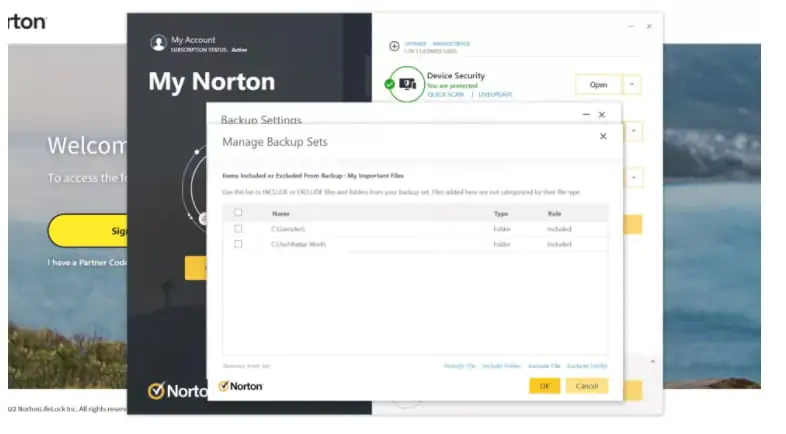The image size is (786, 434).
Task: Click yellow Sign button on Norton welcome page
Action: point(88,231)
